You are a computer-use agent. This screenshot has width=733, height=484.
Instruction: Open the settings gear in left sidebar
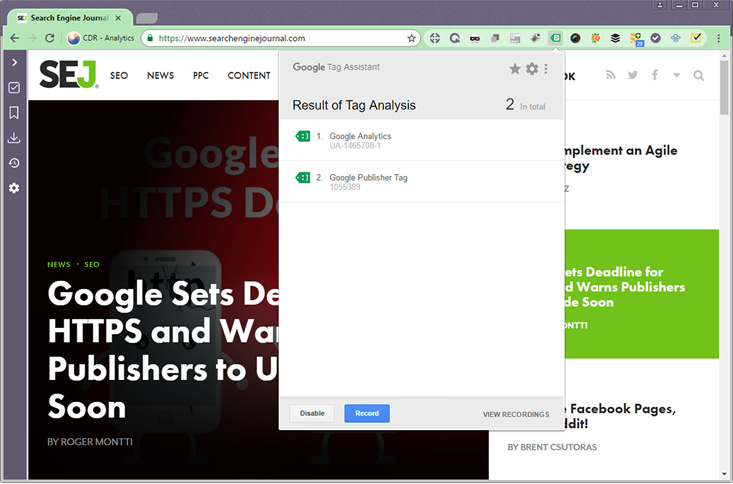[x=14, y=188]
